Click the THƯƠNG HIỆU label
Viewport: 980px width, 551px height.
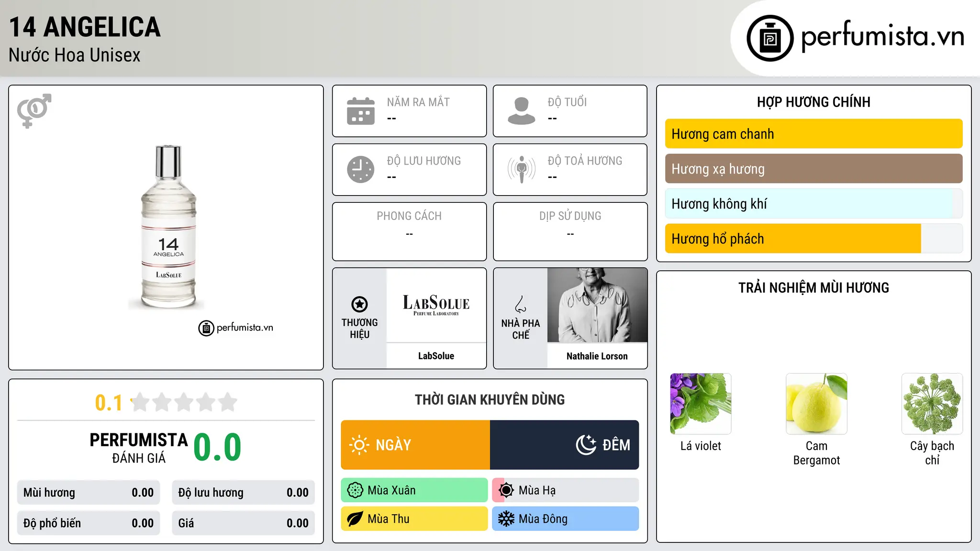[x=359, y=329]
